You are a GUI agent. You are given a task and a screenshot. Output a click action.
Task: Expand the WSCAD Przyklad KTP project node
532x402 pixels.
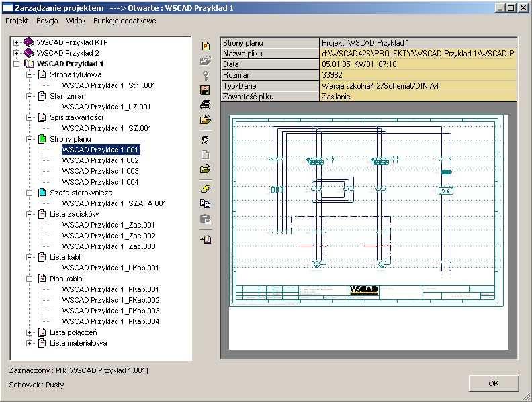[x=16, y=42]
